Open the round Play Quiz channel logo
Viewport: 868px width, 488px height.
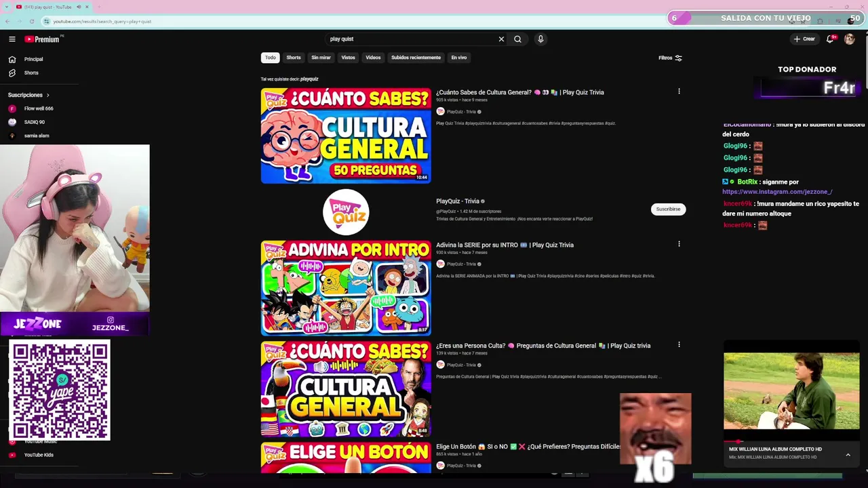click(346, 212)
